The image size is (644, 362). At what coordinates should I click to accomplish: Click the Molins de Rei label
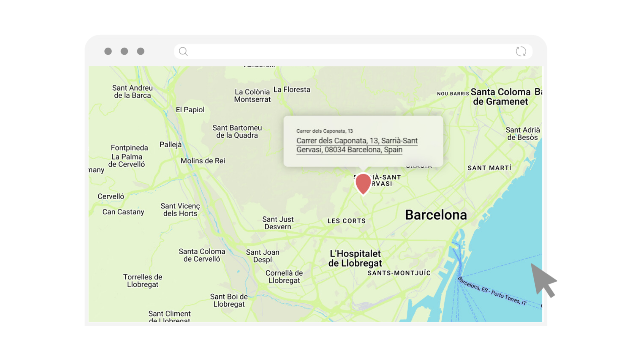[x=203, y=161]
